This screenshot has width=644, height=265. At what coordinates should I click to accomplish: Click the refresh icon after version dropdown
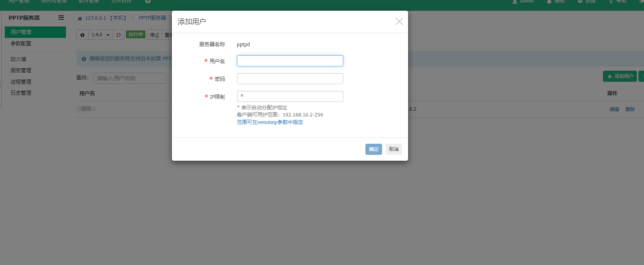(x=119, y=35)
